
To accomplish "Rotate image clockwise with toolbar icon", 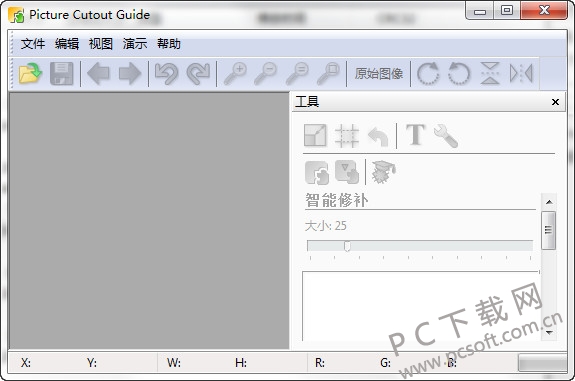I will 428,73.
